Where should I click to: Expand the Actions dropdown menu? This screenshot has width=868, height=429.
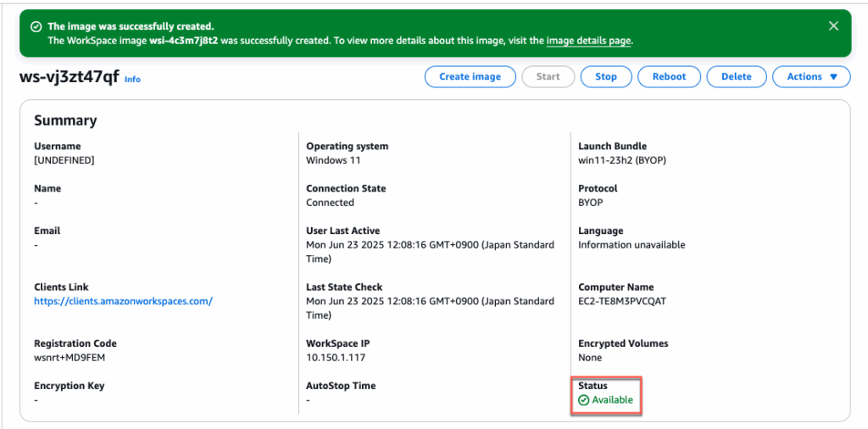811,76
